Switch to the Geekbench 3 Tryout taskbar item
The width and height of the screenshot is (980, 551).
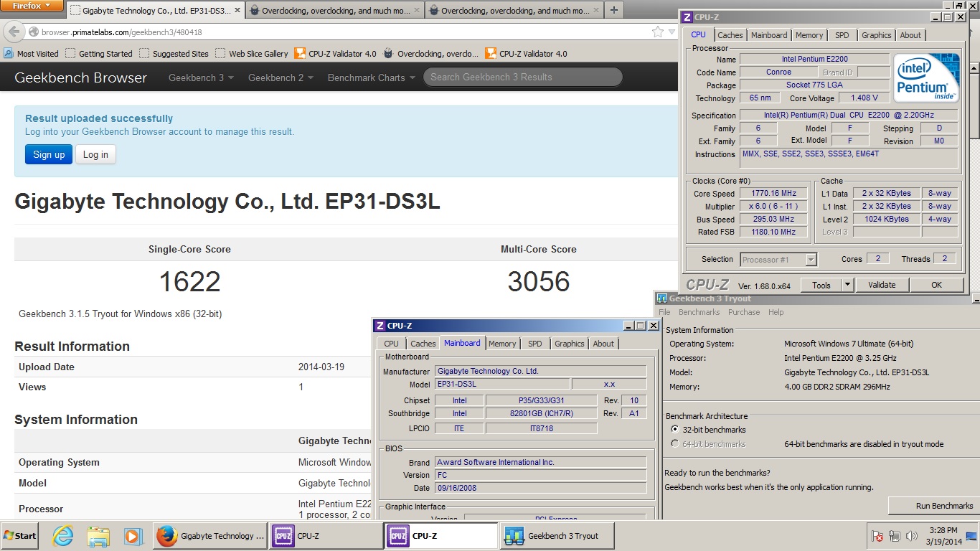[558, 536]
